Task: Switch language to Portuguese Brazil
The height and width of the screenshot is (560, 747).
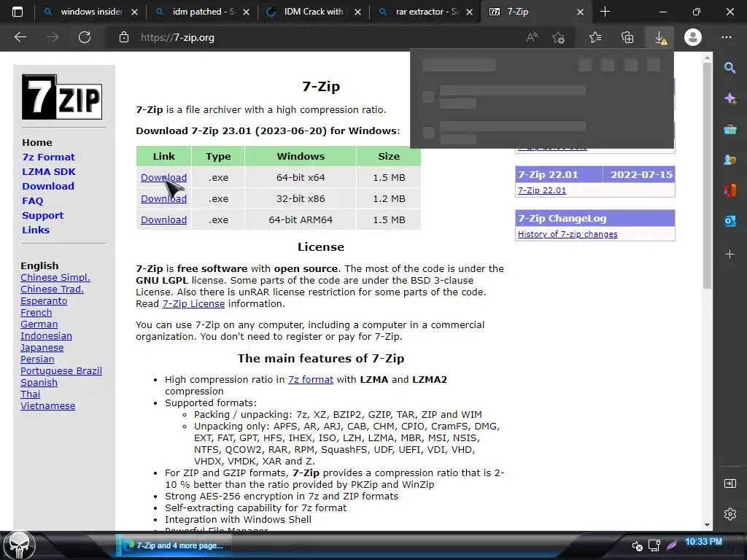Action: click(x=61, y=371)
